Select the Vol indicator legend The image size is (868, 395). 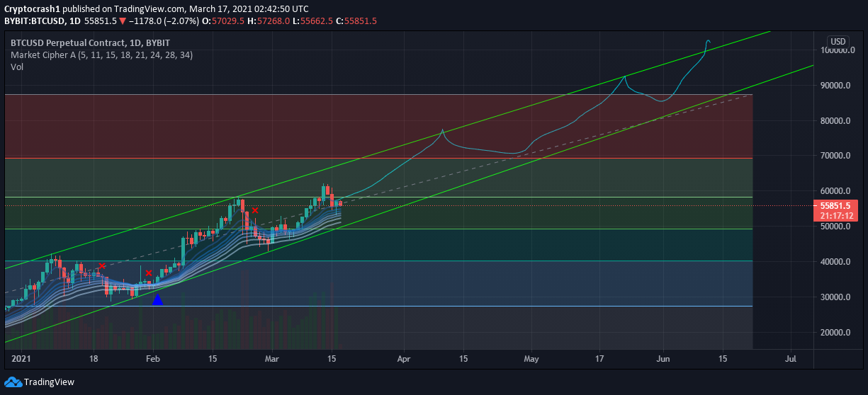click(x=17, y=67)
